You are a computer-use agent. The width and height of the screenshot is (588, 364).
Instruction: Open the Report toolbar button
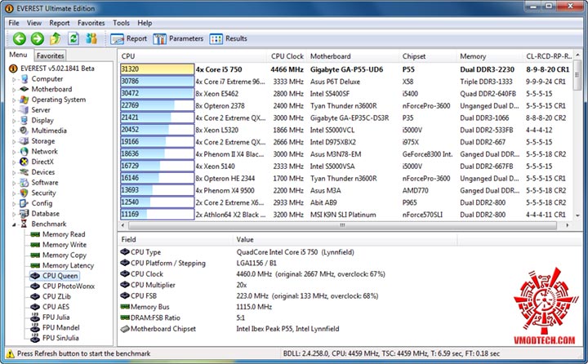click(x=129, y=38)
